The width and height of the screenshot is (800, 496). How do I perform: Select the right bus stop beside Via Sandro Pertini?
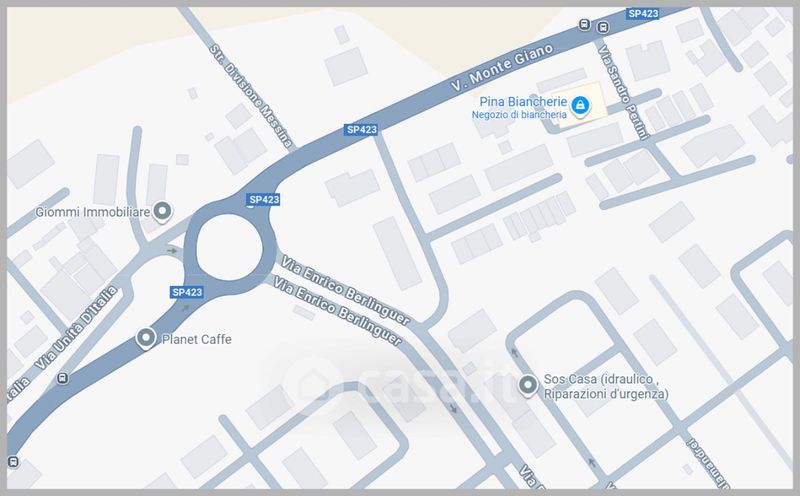tap(603, 27)
